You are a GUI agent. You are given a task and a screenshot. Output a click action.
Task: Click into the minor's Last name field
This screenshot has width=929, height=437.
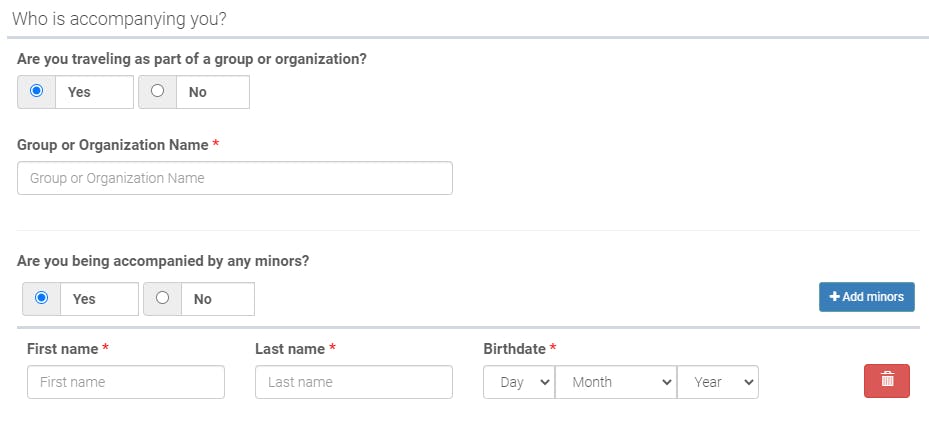click(x=354, y=382)
